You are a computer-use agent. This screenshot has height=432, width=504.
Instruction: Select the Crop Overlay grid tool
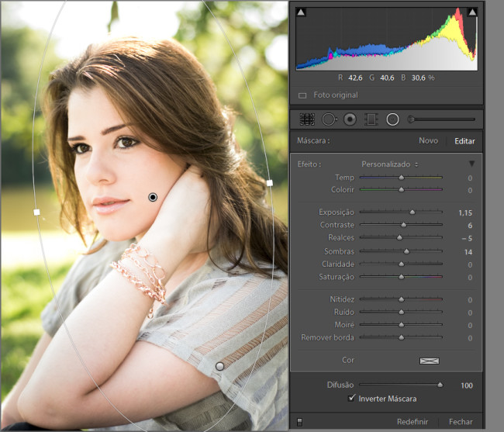point(307,119)
